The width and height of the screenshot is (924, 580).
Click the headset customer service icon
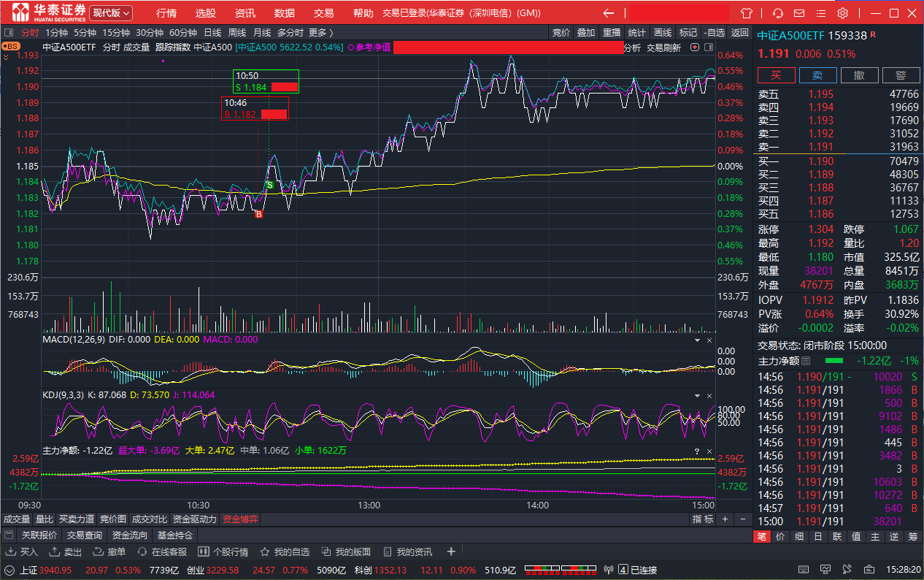(778, 13)
